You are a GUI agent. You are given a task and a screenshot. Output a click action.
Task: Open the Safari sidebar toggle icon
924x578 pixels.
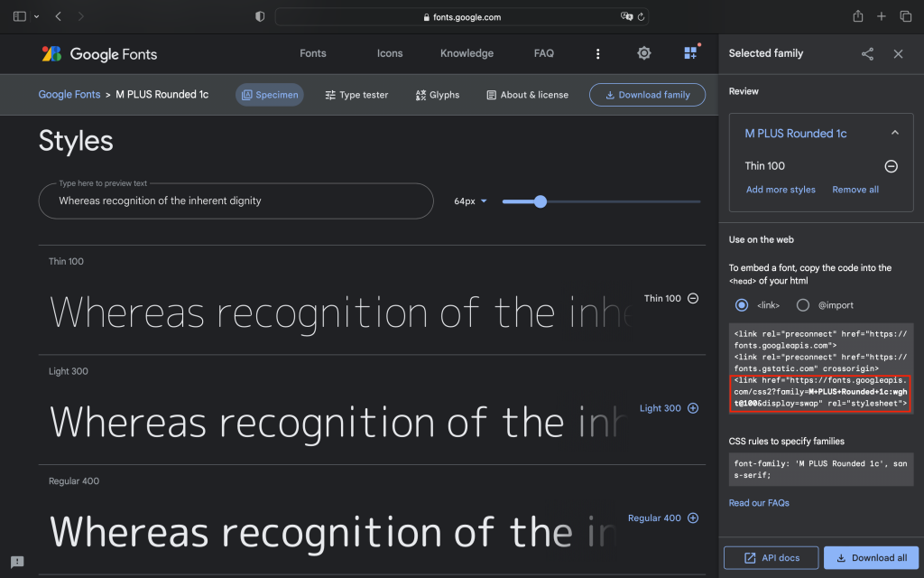click(x=20, y=16)
